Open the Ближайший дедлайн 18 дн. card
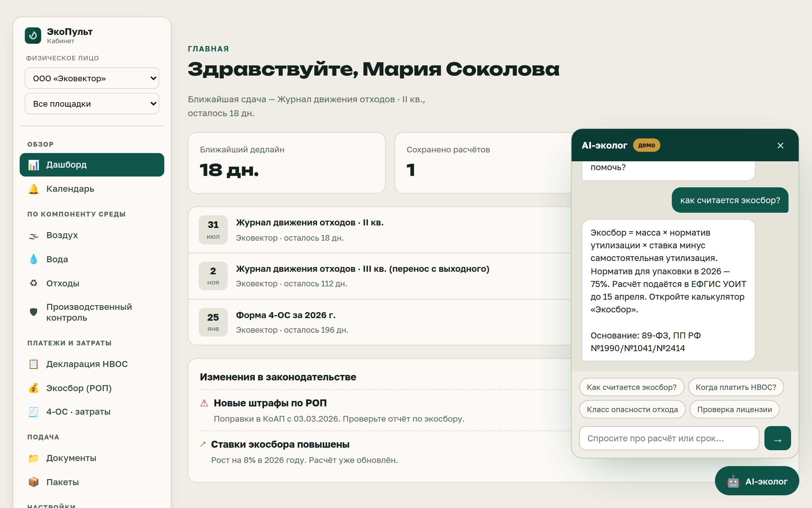Screen dimensions: 812x508 (286, 163)
